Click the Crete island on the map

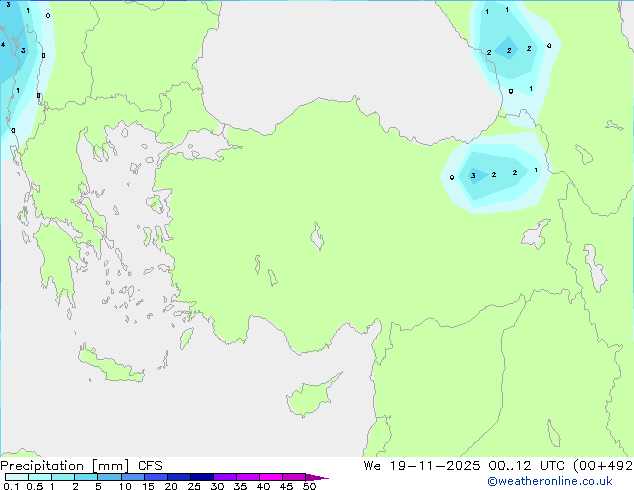(x=110, y=364)
